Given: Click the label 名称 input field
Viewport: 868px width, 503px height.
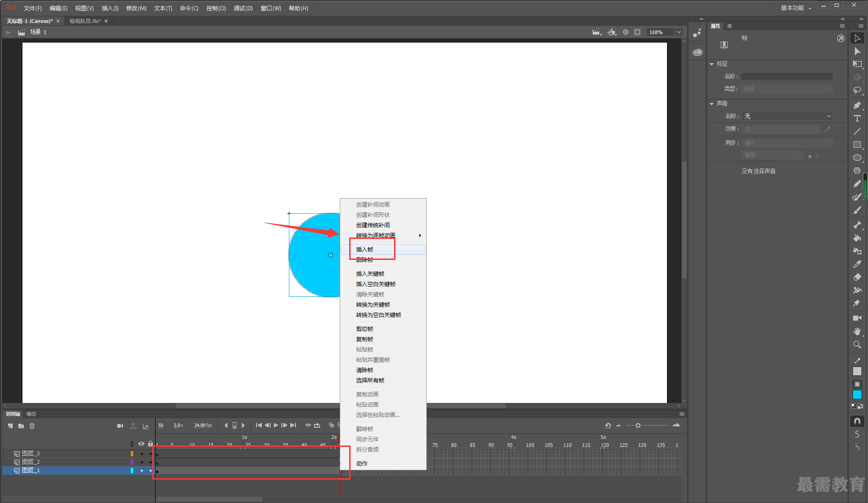Looking at the screenshot, I should 787,77.
